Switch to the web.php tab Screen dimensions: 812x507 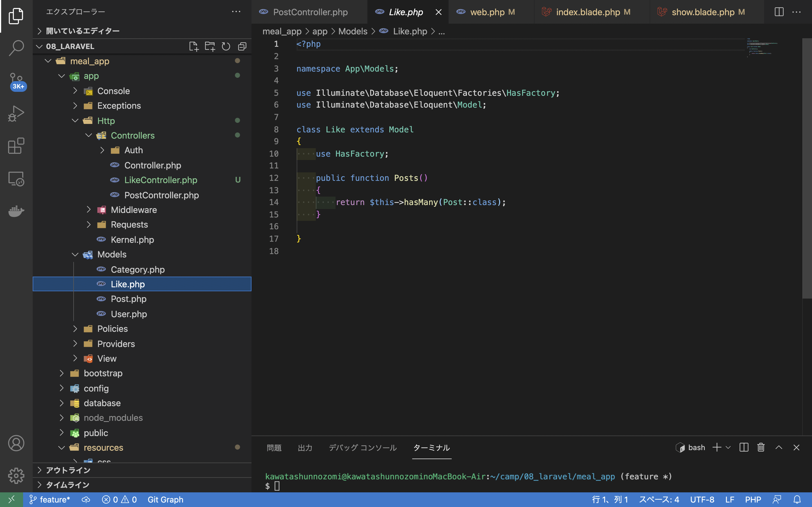pos(487,12)
